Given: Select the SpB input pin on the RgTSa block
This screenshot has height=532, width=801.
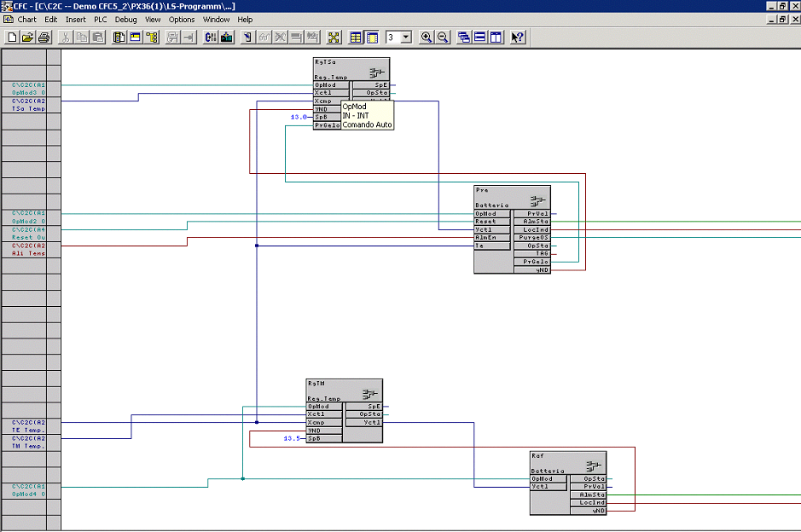Looking at the screenshot, I should [x=327, y=117].
